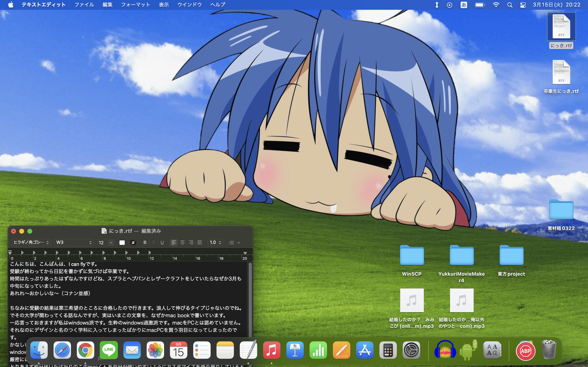The image size is (588, 367).
Task: Expand the font size 12 dropdown
Action: point(111,242)
